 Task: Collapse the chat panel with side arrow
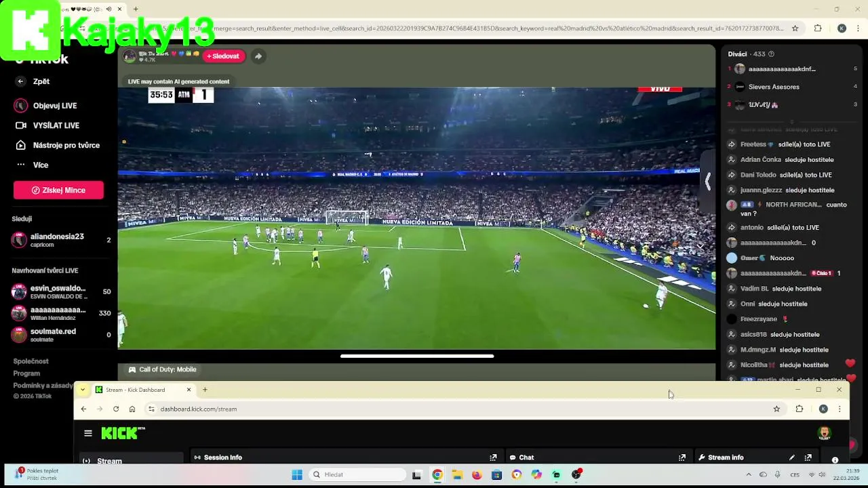click(707, 181)
